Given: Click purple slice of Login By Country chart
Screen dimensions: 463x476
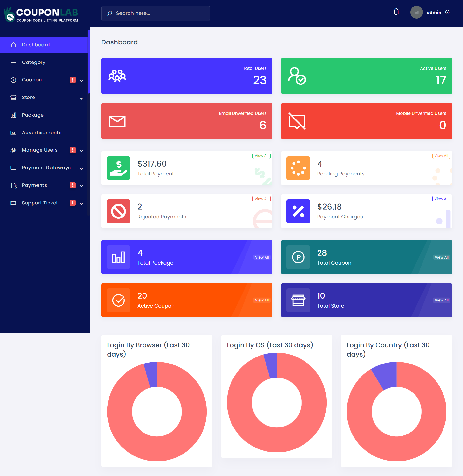Looking at the screenshot, I should [387, 374].
